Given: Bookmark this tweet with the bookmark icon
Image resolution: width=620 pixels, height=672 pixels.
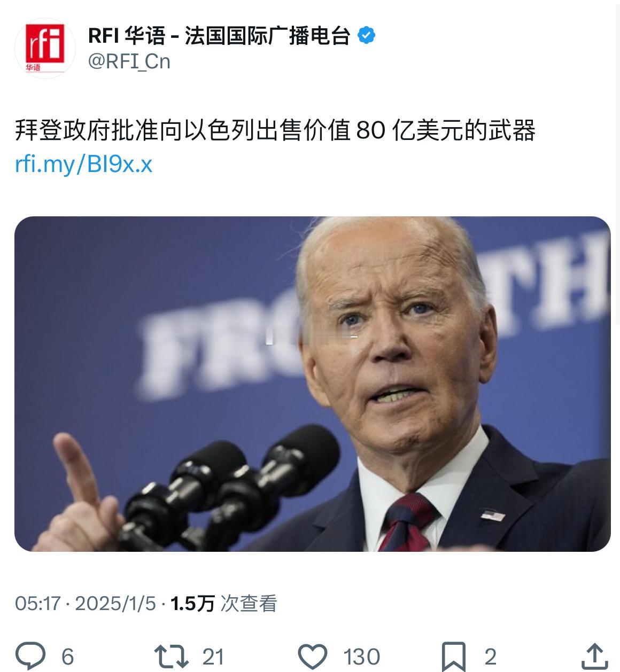Looking at the screenshot, I should (x=454, y=657).
